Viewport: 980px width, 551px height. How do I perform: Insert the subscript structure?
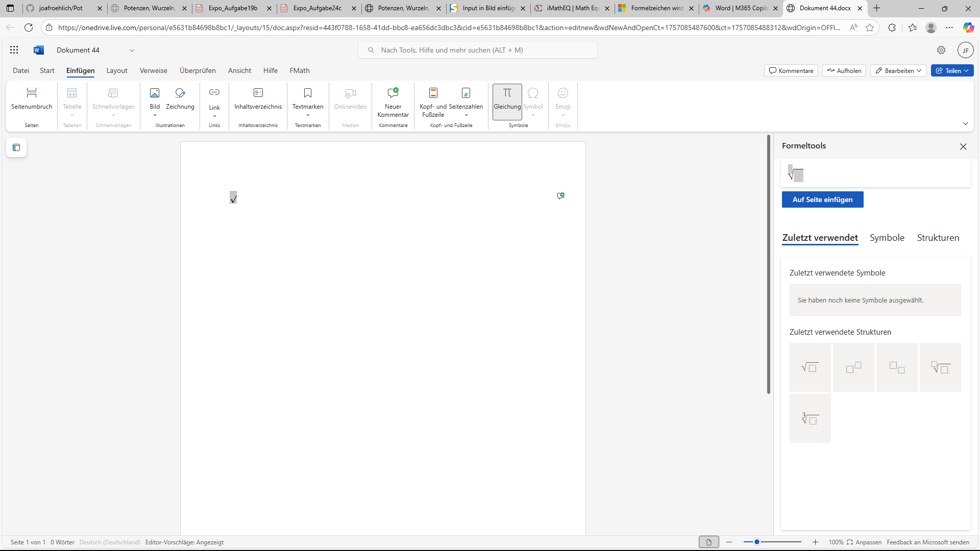[897, 367]
